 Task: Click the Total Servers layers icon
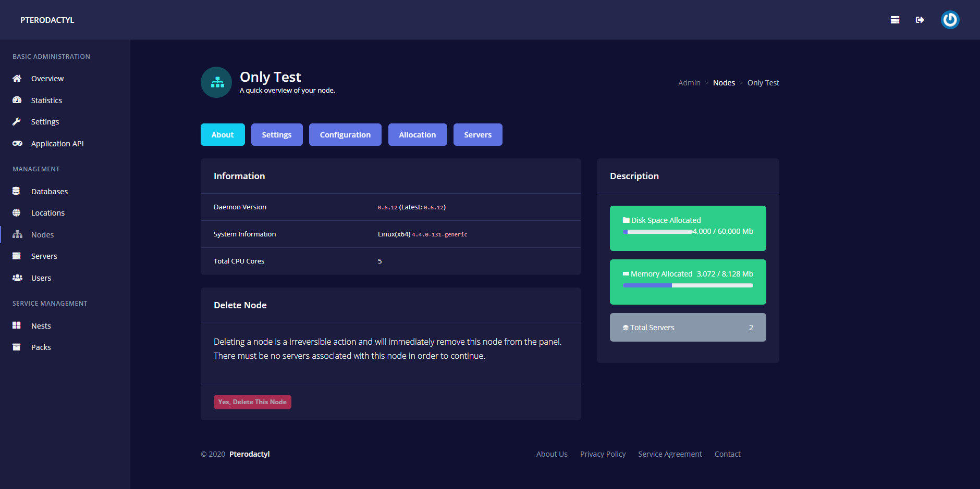click(626, 328)
